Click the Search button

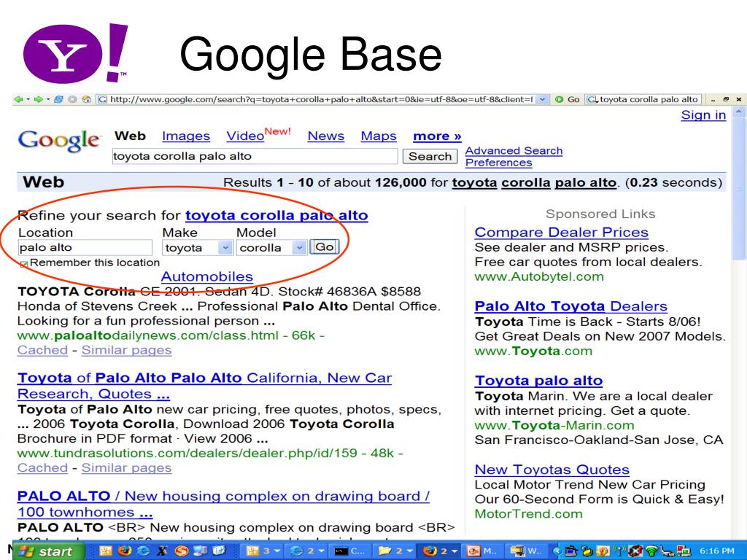click(x=430, y=156)
